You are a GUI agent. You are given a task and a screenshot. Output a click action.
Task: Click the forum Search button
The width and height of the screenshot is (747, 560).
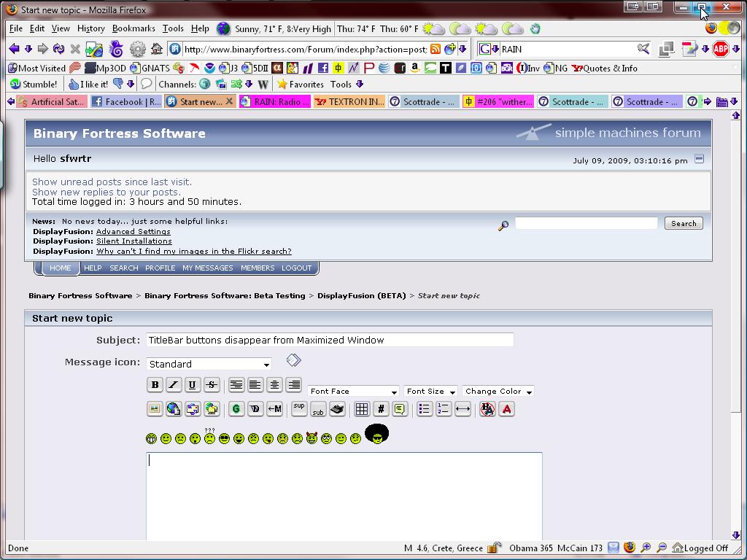point(684,223)
